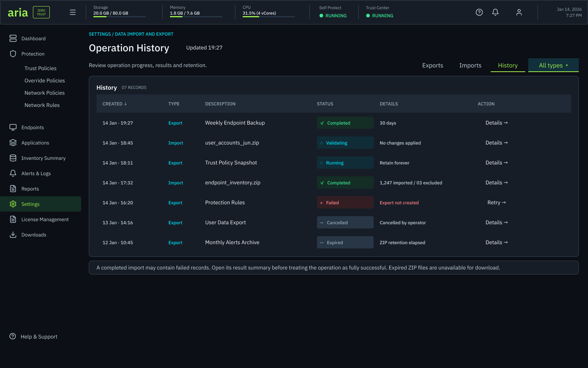This screenshot has height=368, width=588.
Task: Click the 'Export not created' detail text
Action: [x=399, y=203]
